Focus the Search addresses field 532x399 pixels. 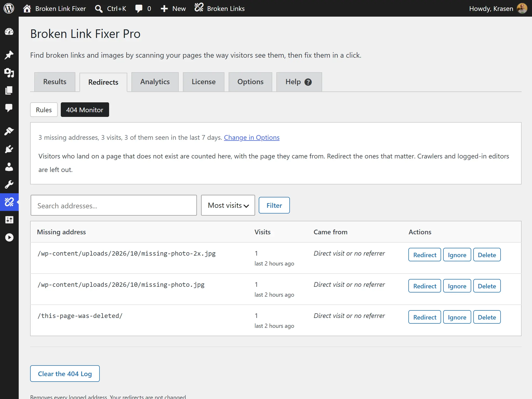(x=114, y=205)
